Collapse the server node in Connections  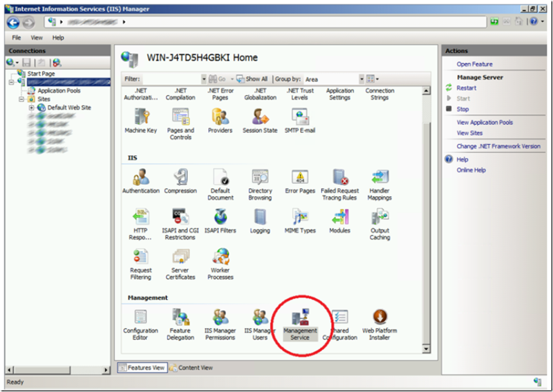point(11,82)
